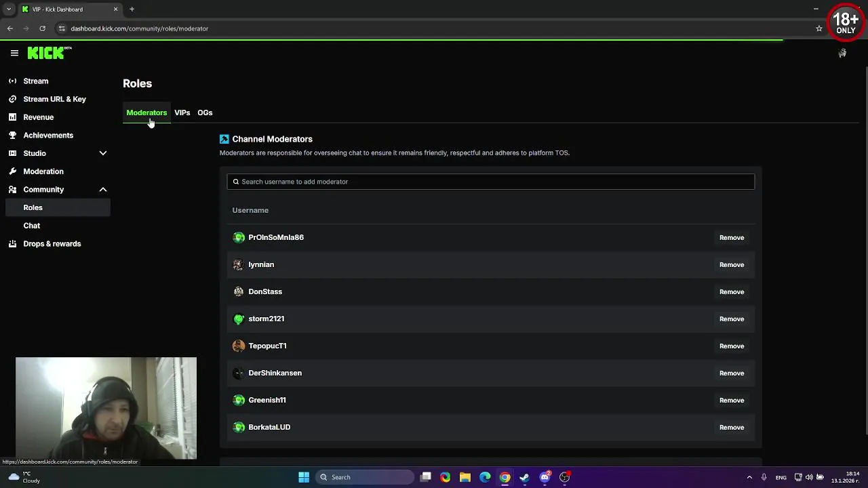Click the address bar URL
868x488 pixels.
(x=139, y=28)
